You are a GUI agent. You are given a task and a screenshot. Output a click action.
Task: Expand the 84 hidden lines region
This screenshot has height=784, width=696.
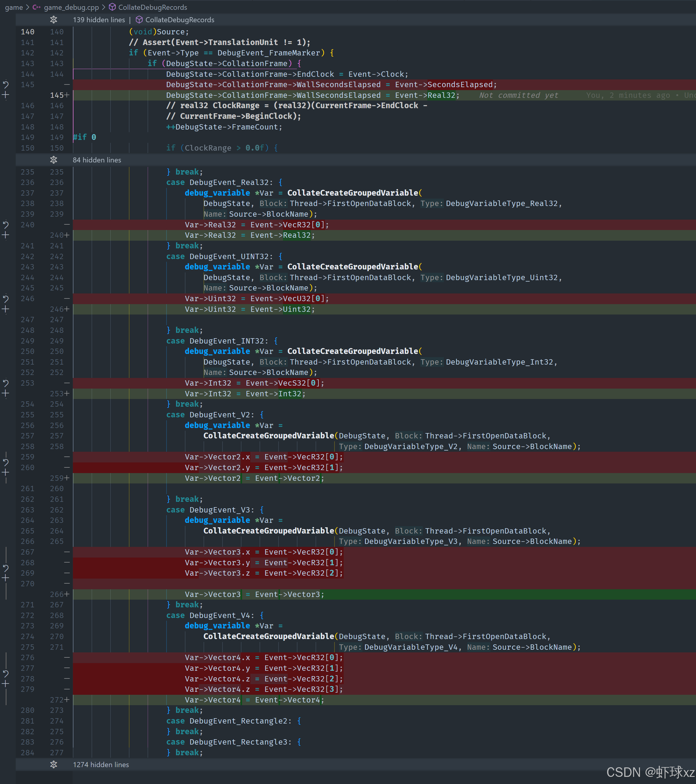(x=54, y=160)
